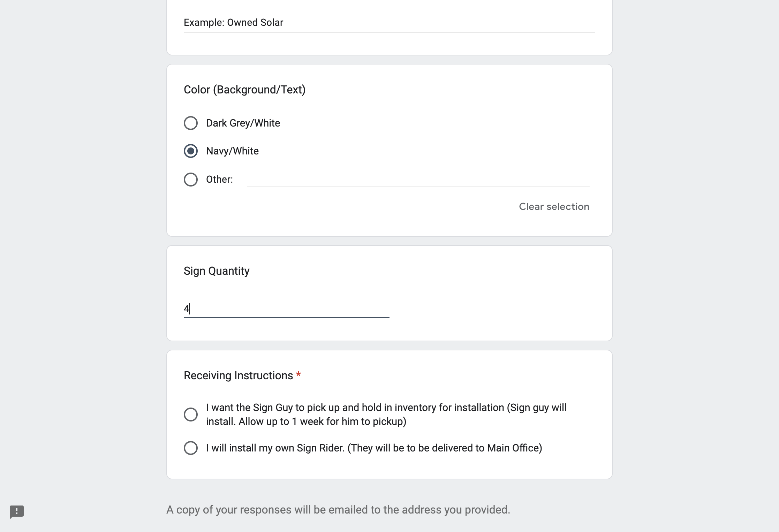Select I will install my own Sign Rider

pyautogui.click(x=191, y=448)
